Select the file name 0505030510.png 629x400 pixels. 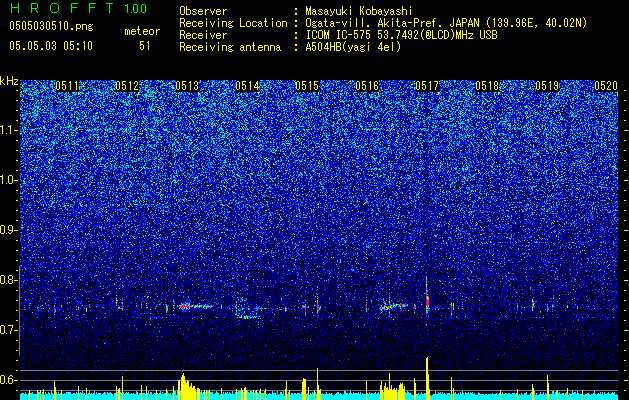pos(51,26)
